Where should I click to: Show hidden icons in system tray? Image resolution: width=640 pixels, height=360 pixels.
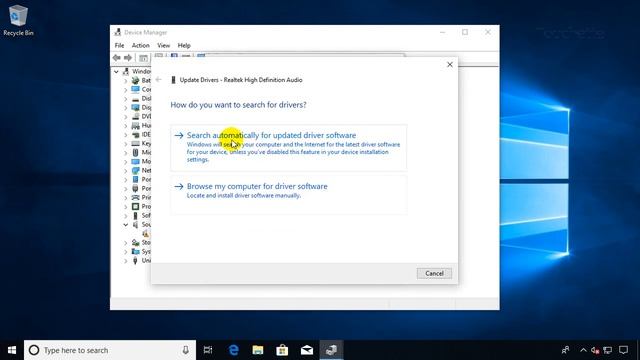coord(583,350)
